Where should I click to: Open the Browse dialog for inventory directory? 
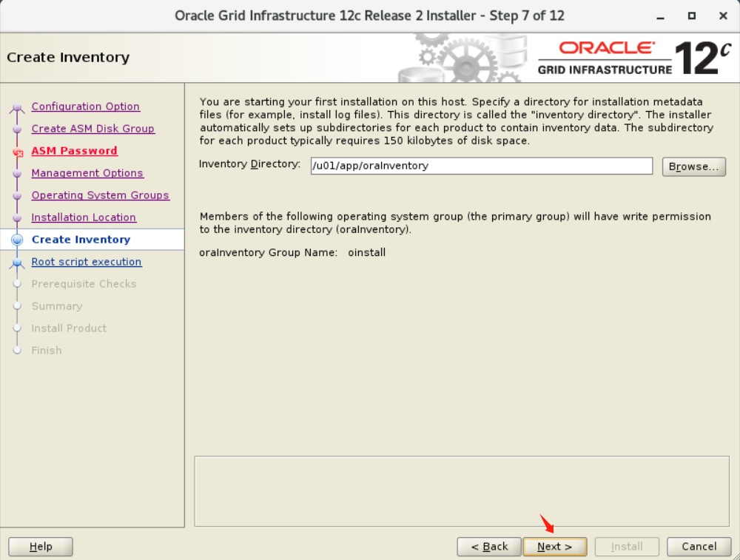pos(693,166)
